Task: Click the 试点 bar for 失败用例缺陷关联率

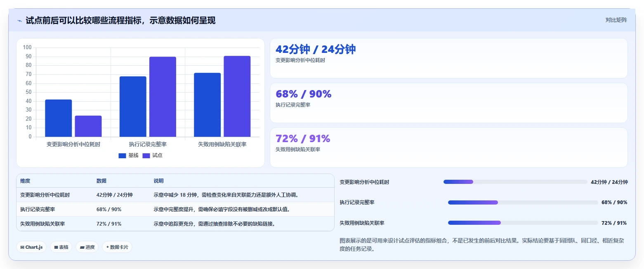Action: click(237, 96)
